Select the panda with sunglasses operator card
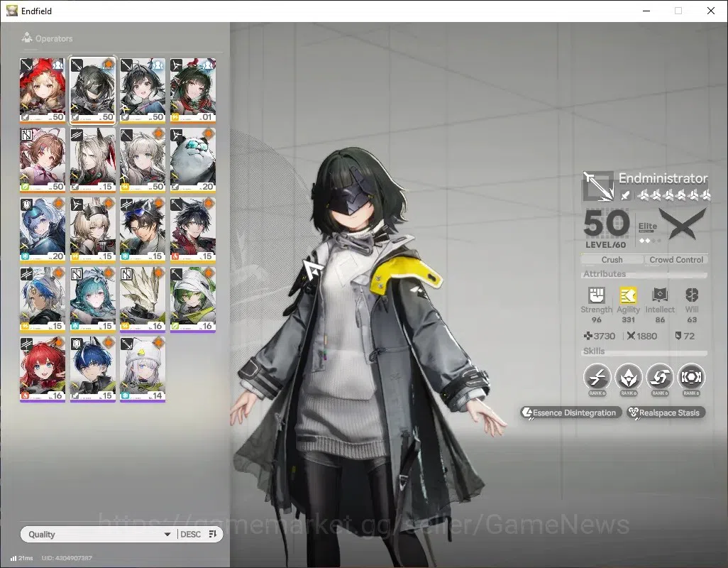The image size is (728, 568). pyautogui.click(x=193, y=160)
